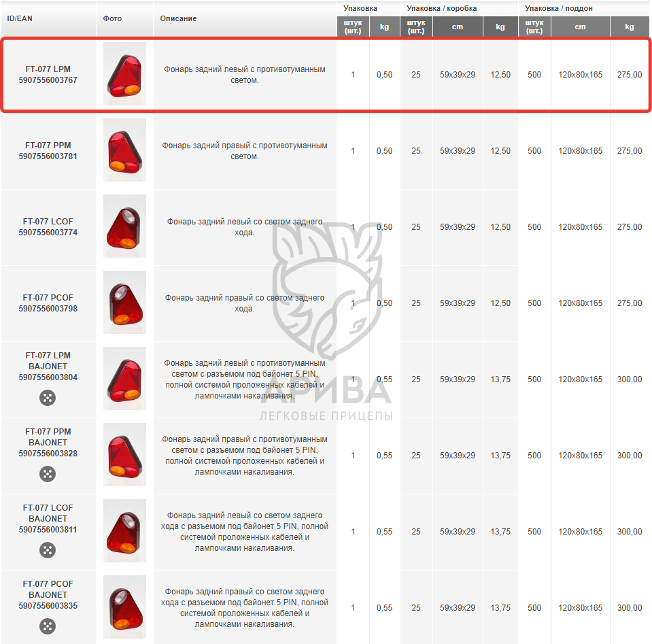This screenshot has height=644, width=652.
Task: Click the Фото column header
Action: (113, 18)
